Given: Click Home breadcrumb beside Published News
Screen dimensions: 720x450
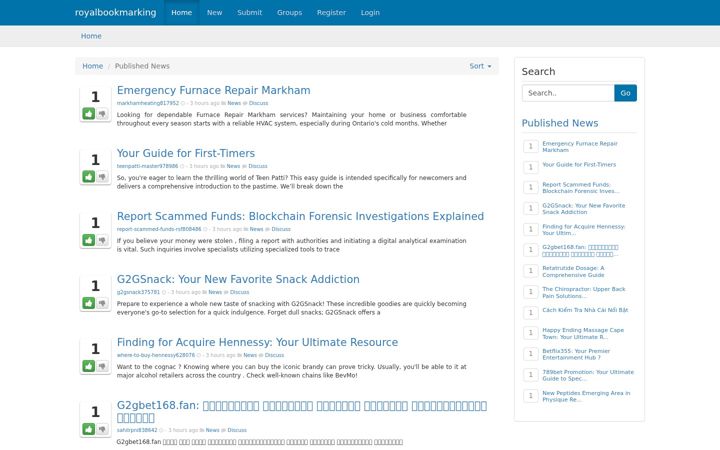Looking at the screenshot, I should pyautogui.click(x=92, y=66).
